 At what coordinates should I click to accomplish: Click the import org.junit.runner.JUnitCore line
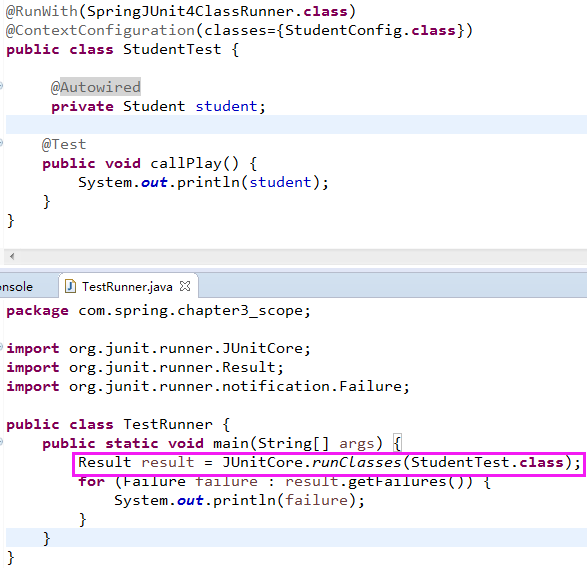[158, 349]
